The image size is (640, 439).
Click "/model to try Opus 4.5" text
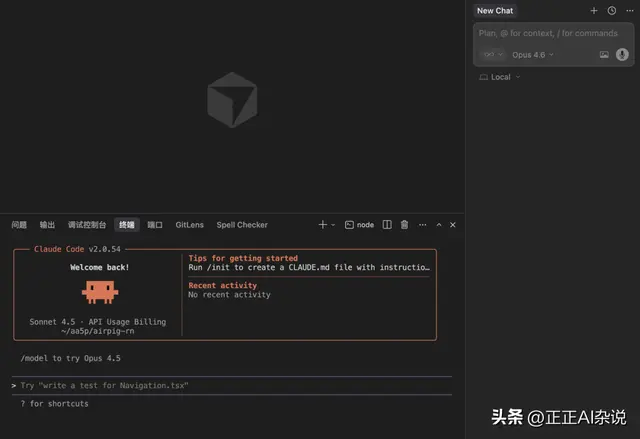point(71,358)
